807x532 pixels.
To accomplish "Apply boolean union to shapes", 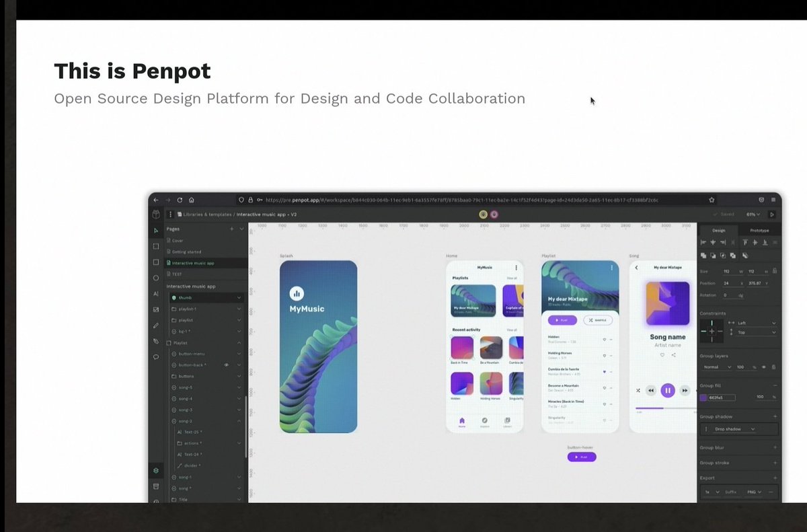I will (703, 256).
